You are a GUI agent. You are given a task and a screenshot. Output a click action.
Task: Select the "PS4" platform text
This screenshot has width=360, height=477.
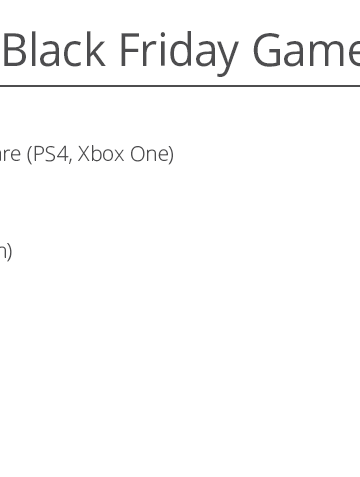50,154
